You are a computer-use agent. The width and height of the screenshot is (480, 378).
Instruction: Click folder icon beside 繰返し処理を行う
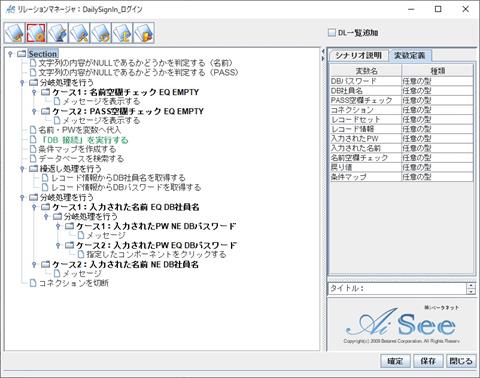(x=33, y=169)
